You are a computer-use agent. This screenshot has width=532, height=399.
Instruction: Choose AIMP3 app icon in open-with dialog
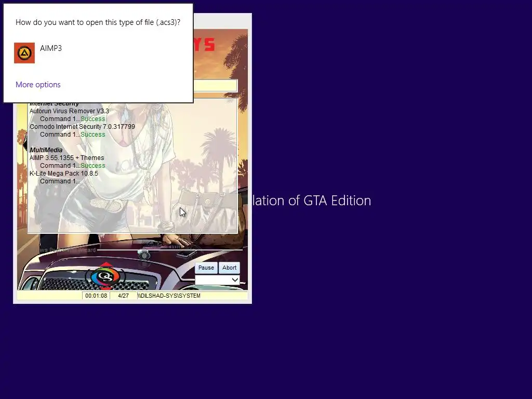coord(24,53)
